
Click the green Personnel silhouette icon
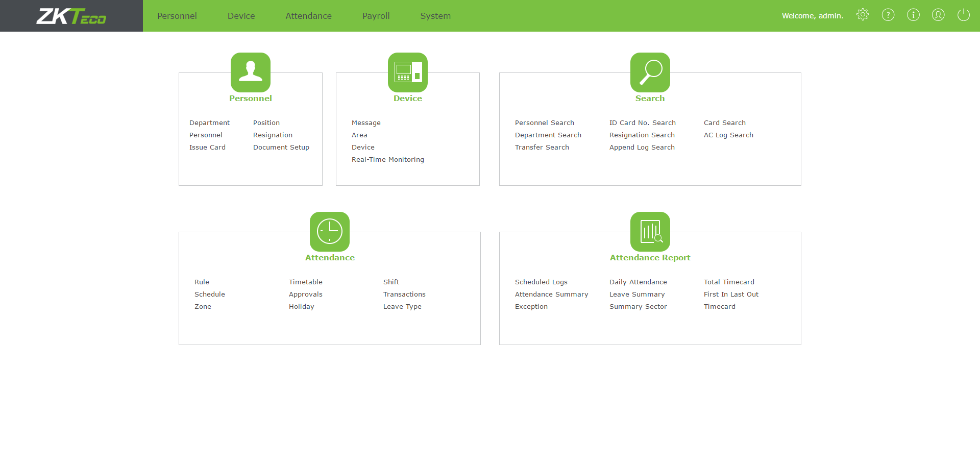pyautogui.click(x=250, y=72)
